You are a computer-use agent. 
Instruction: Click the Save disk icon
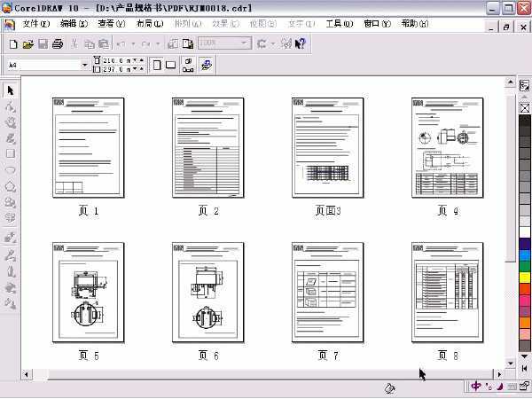pyautogui.click(x=43, y=43)
